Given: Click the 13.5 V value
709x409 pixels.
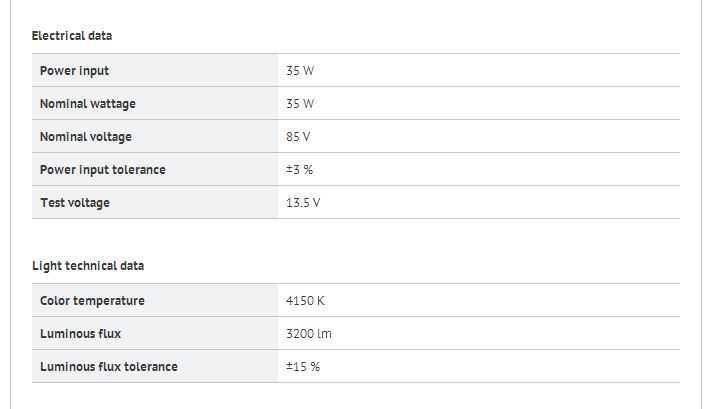Looking at the screenshot, I should (x=303, y=203).
